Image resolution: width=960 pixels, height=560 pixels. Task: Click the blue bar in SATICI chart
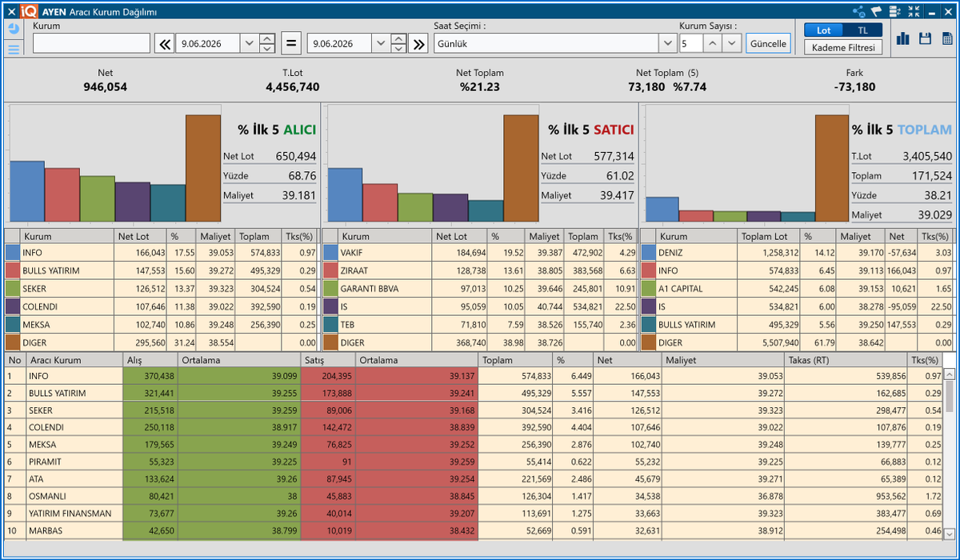tap(344, 194)
